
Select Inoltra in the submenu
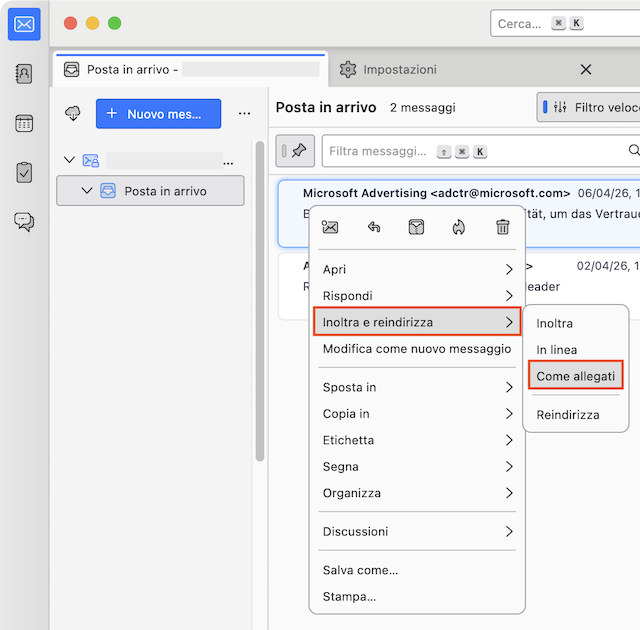(x=576, y=324)
